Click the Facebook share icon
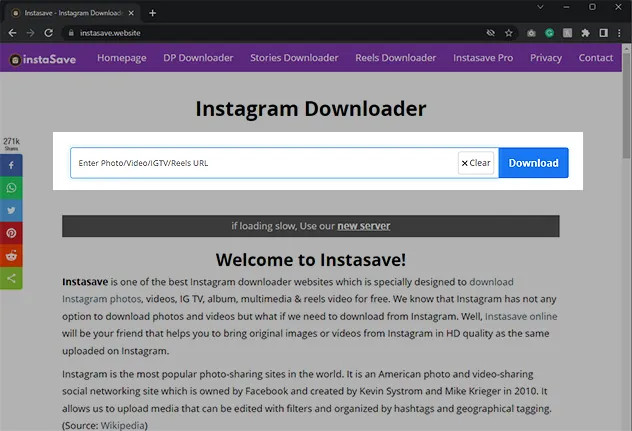 [11, 165]
